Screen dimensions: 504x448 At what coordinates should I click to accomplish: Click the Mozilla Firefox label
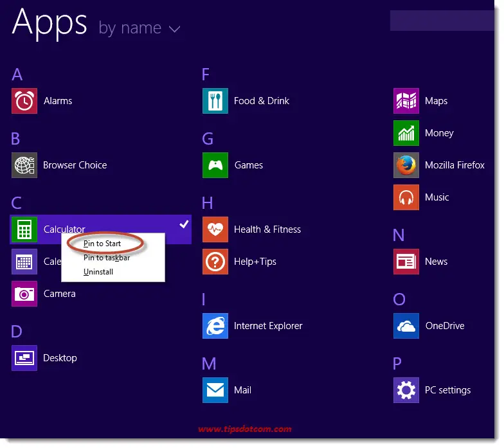pos(455,165)
